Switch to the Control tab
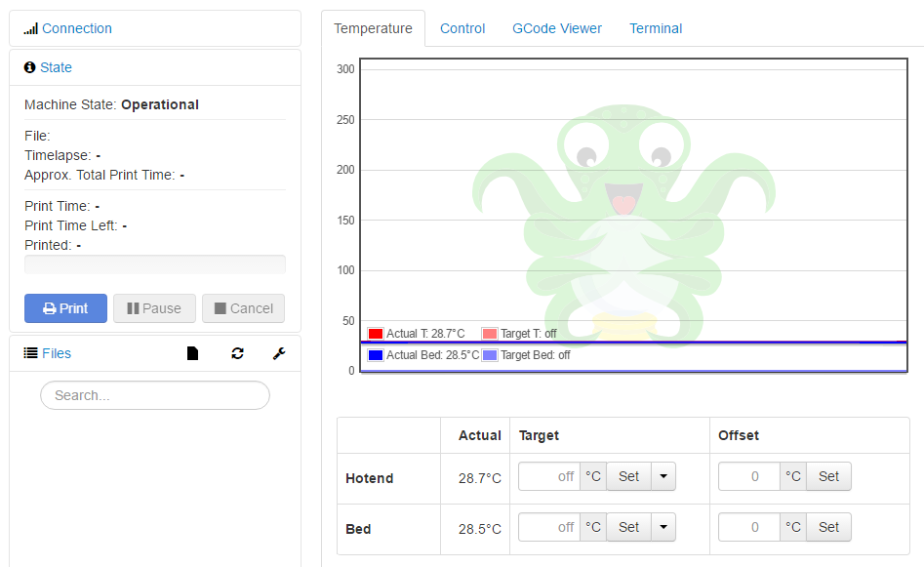This screenshot has width=924, height=567. [x=462, y=28]
